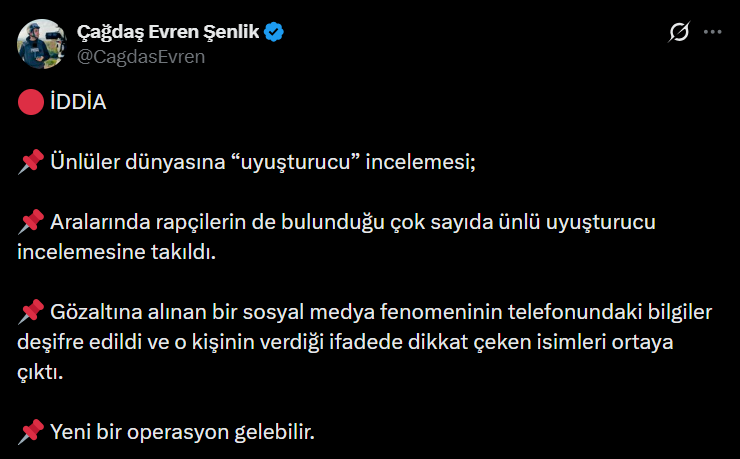Open Çağdaş Evren Şenlik's profile avatar
This screenshot has height=459, width=740.
(40, 44)
